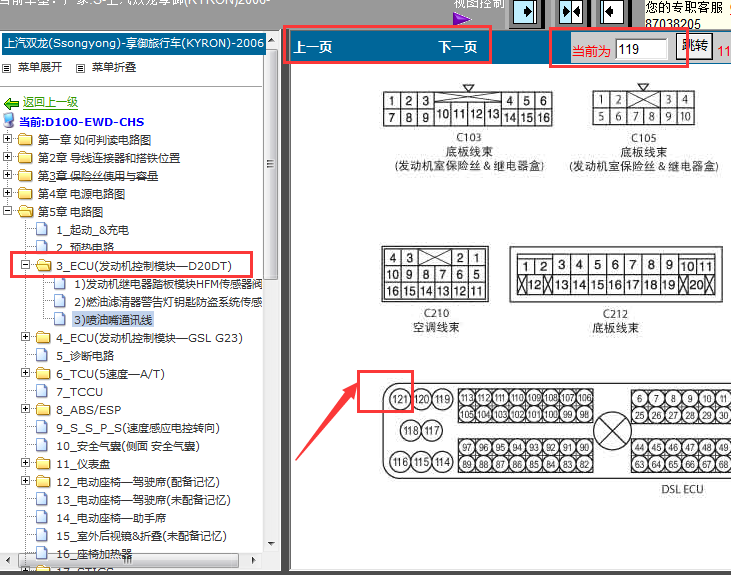Click the right-arrow view control icon
The width and height of the screenshot is (731, 575).
tap(525, 11)
